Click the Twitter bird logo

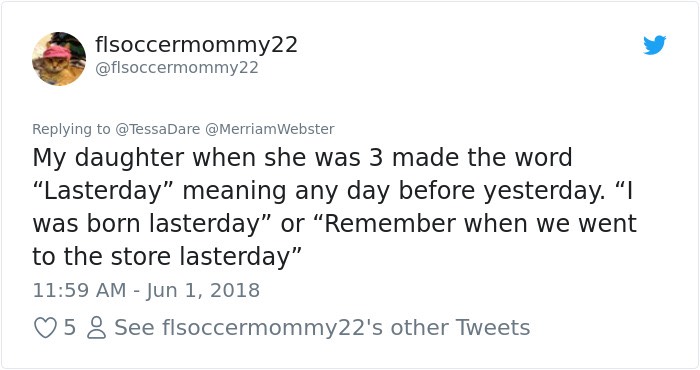click(654, 45)
